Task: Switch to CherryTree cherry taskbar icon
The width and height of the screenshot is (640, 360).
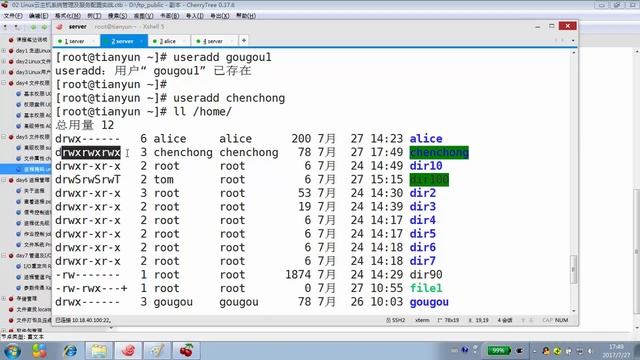Action: [x=187, y=351]
